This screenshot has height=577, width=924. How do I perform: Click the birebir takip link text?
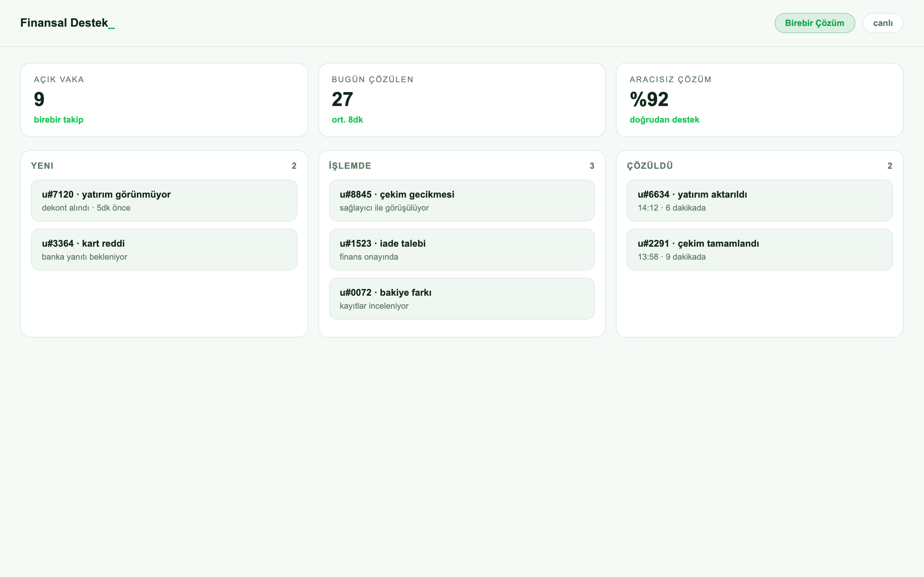click(x=58, y=119)
